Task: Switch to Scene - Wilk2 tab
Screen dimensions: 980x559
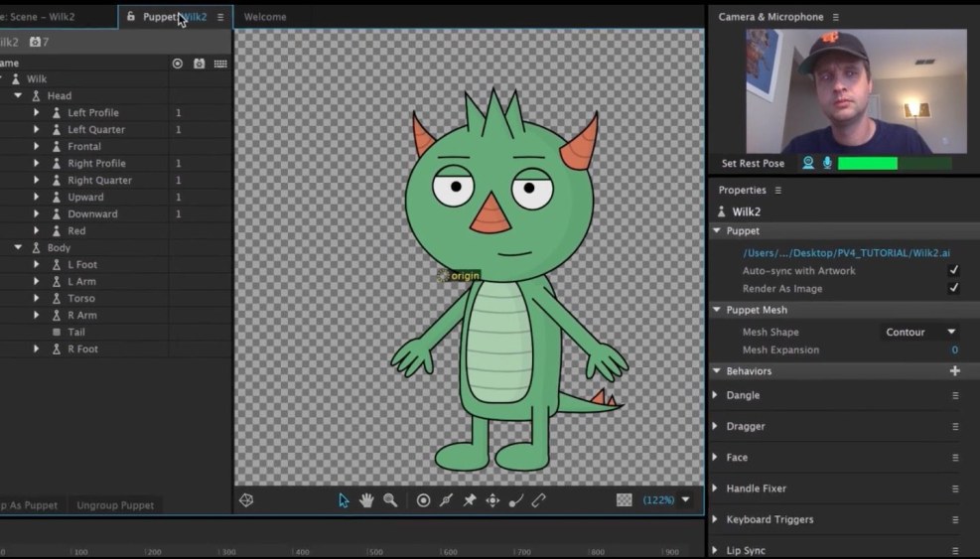Action: [x=40, y=17]
